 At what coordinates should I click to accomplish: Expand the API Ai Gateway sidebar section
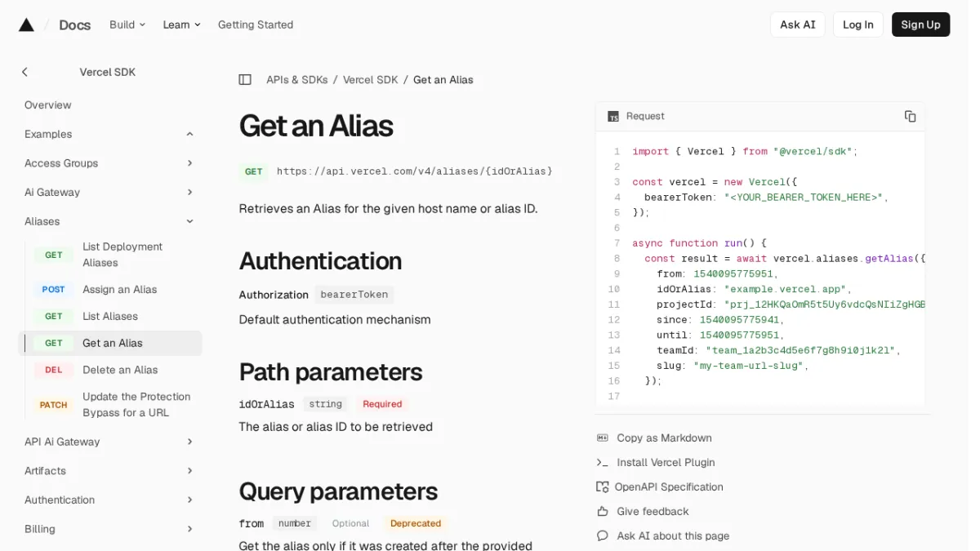coord(189,442)
